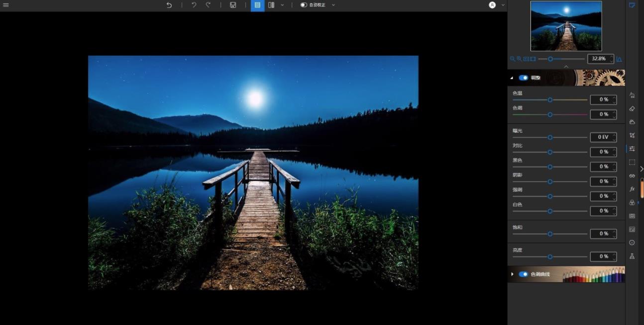
Task: Undo the last edit
Action: (x=194, y=5)
